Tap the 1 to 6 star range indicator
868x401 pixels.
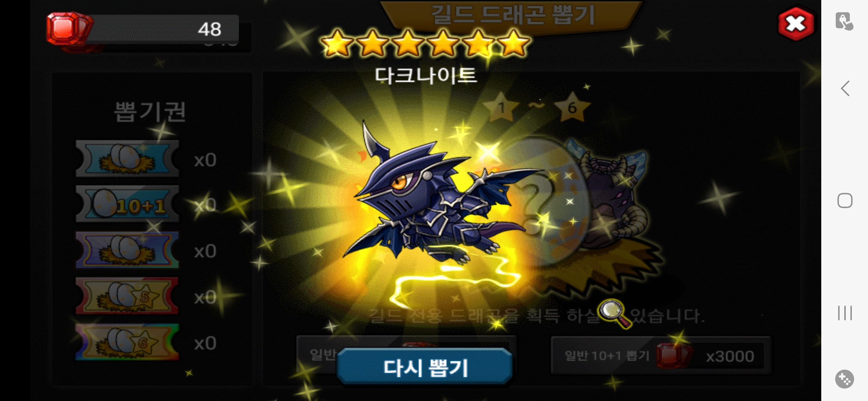click(536, 107)
